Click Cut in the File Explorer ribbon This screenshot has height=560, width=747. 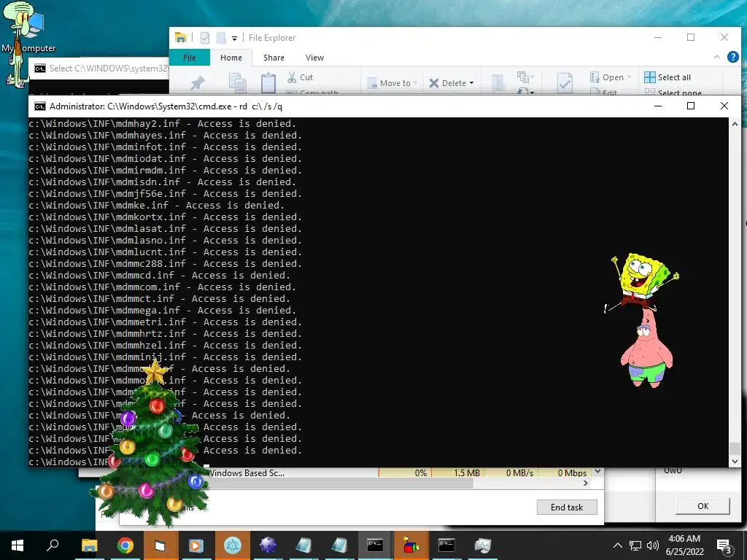(300, 77)
